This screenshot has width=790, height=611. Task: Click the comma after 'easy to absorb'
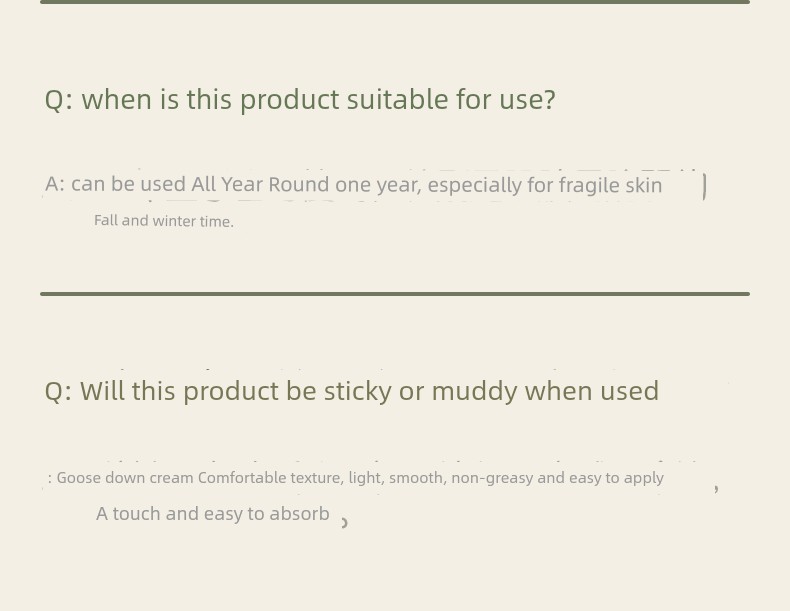click(345, 523)
